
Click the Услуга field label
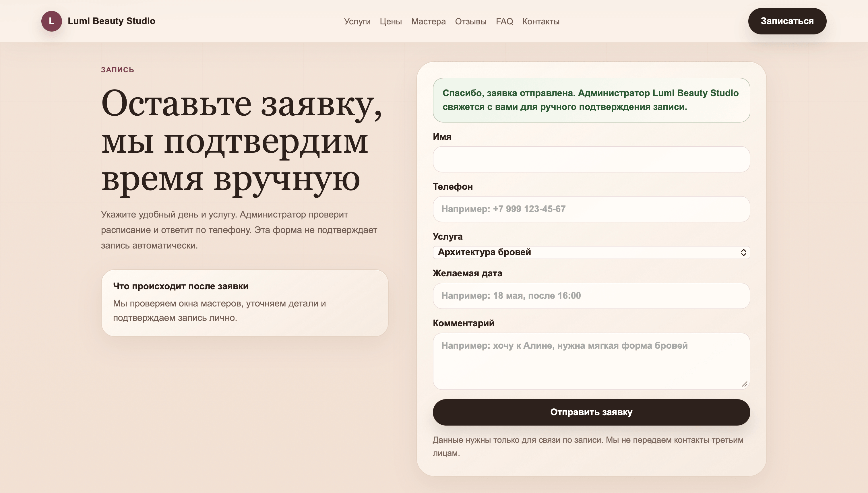coord(447,236)
